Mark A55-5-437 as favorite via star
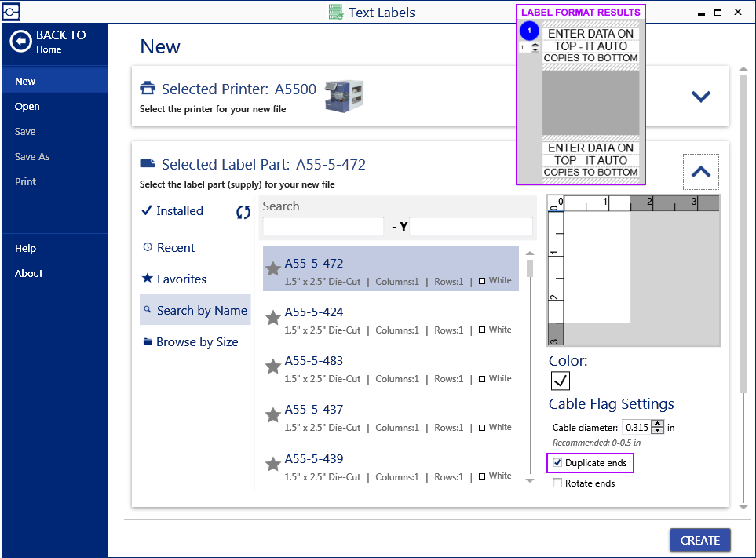Viewport: 756px width, 558px height. (x=273, y=415)
